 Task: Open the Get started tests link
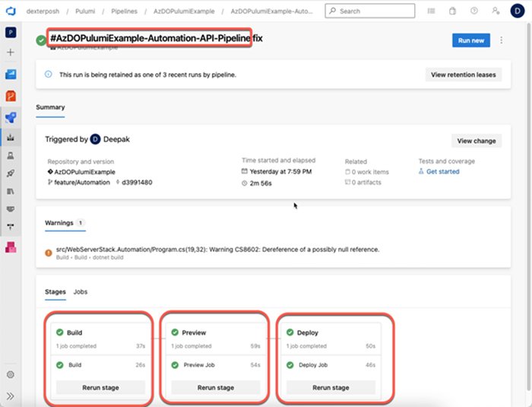(442, 172)
